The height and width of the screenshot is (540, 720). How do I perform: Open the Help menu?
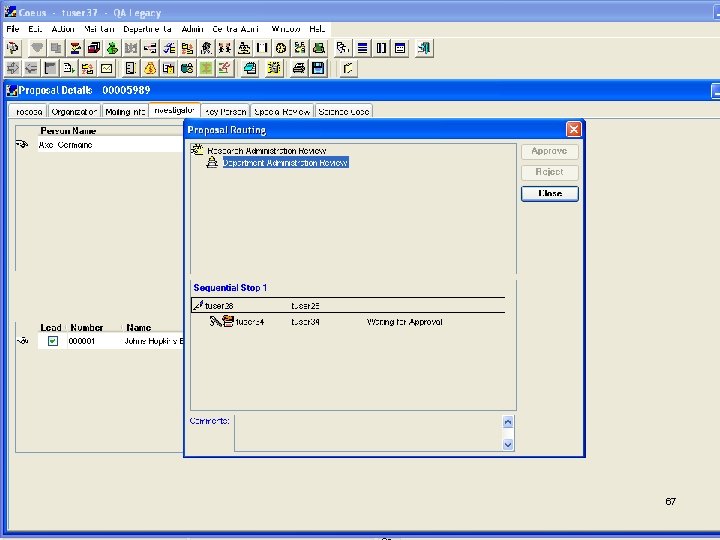coord(317,29)
